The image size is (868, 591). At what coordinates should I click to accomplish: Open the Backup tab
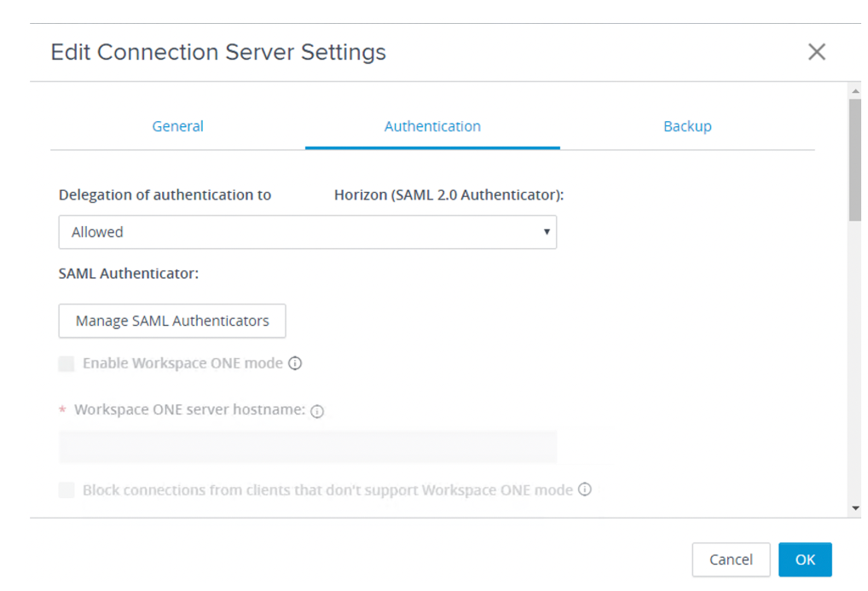[687, 126]
